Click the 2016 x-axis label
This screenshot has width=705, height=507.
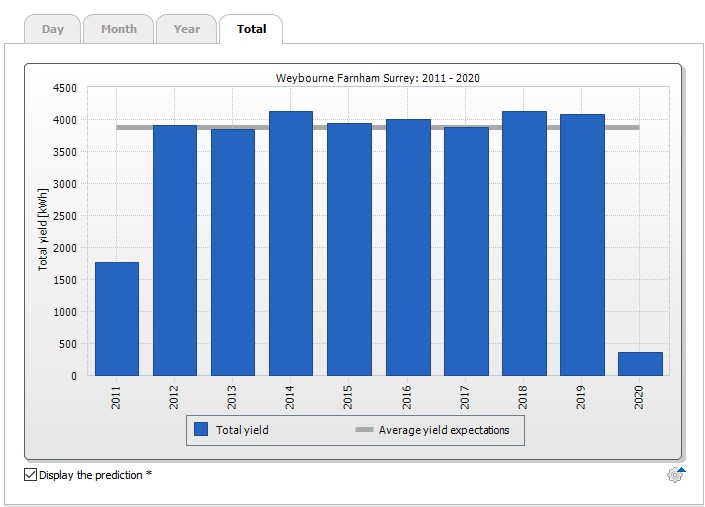coord(406,397)
